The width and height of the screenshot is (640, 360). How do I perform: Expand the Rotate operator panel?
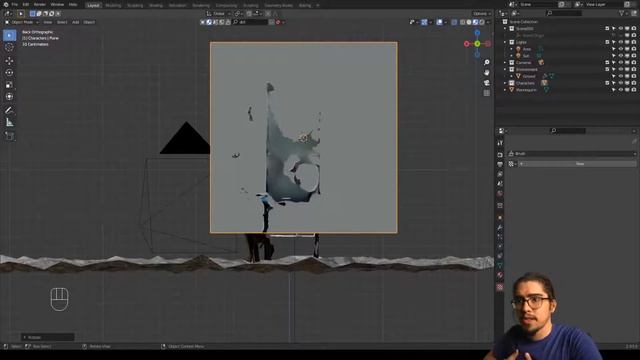coord(47,337)
